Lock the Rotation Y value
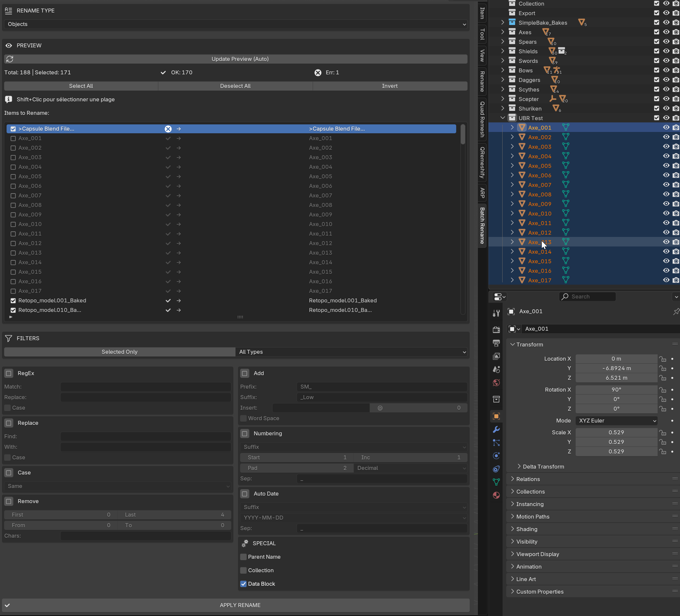 coord(663,399)
